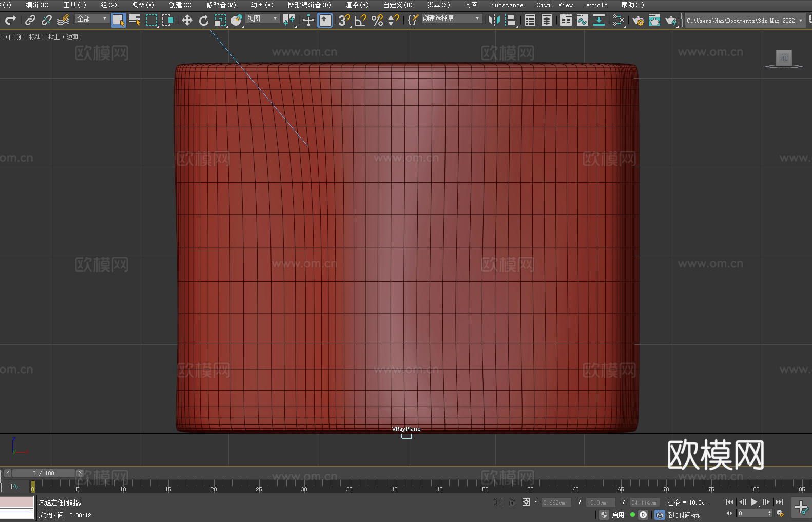Click the Mirror tool icon

pyautogui.click(x=494, y=20)
